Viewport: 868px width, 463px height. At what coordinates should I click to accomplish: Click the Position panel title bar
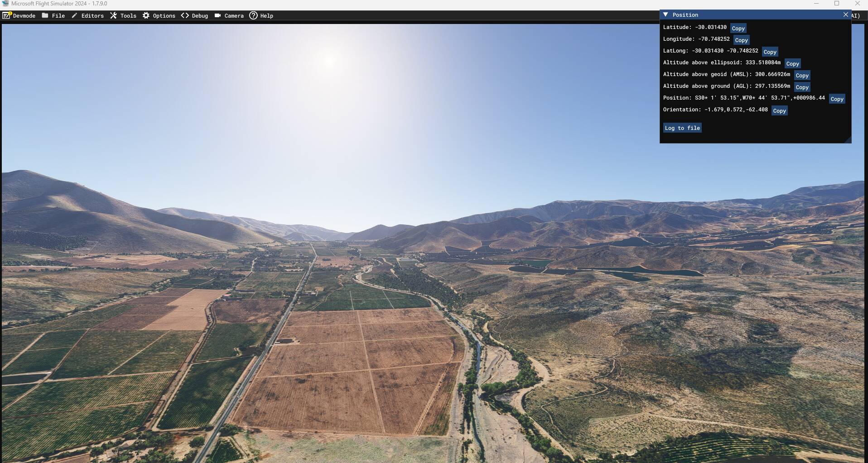[x=755, y=14]
